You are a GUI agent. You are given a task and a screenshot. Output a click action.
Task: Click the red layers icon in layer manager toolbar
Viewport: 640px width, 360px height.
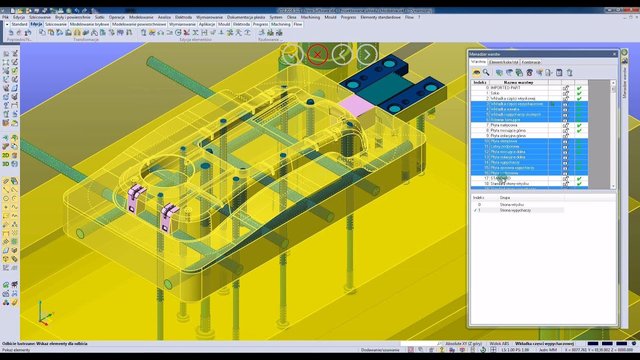[529, 73]
